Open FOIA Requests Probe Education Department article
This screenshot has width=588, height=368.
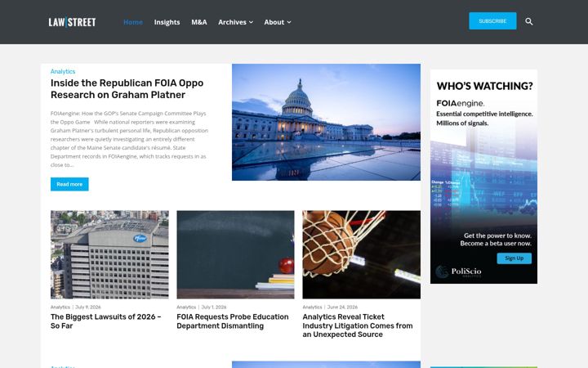(x=233, y=321)
